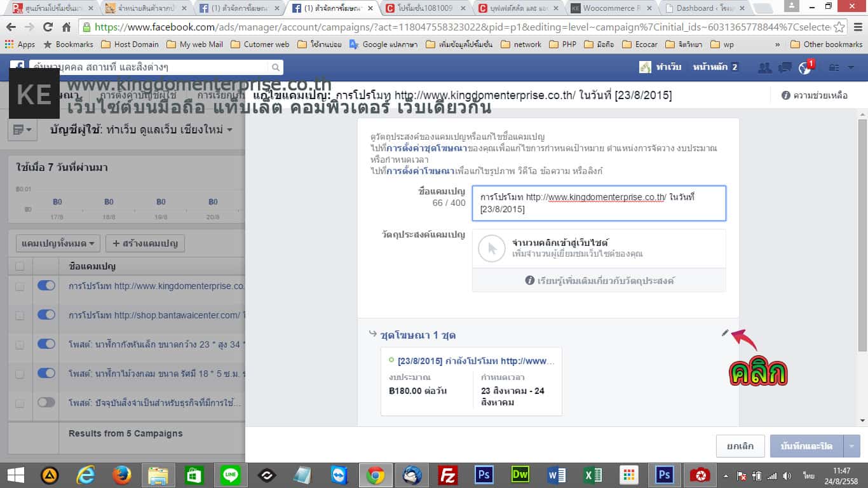Click the Facebook notifications globe icon
This screenshot has width=868, height=488.
805,67
